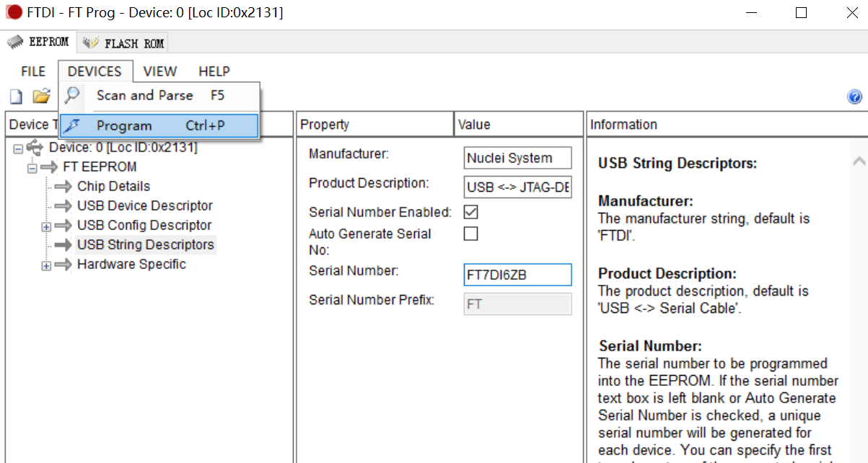Open the VIEW menu
Viewport: 868px width, 463px height.
(160, 71)
